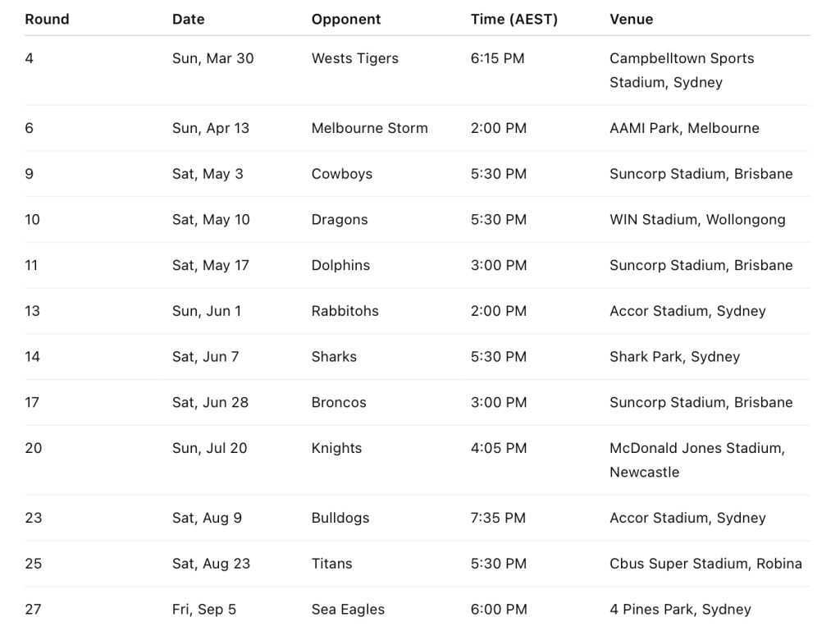This screenshot has width=840, height=640.
Task: Click the Venue column header
Action: pos(631,20)
